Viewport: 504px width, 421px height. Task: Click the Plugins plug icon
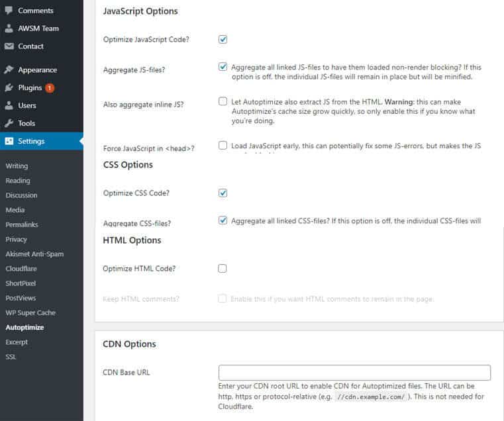coord(9,88)
